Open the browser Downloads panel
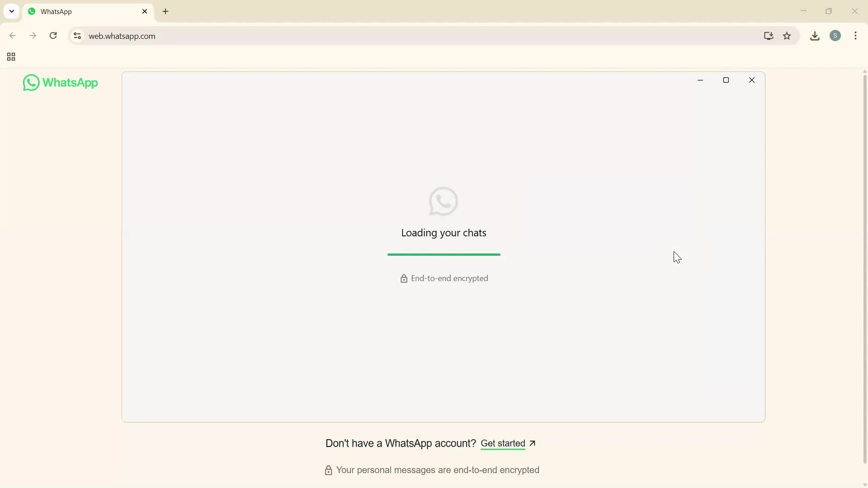The image size is (868, 488). [815, 36]
